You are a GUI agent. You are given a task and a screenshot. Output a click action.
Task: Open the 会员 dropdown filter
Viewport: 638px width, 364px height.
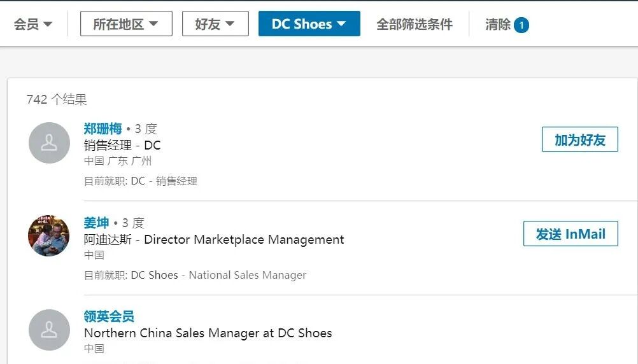click(33, 24)
